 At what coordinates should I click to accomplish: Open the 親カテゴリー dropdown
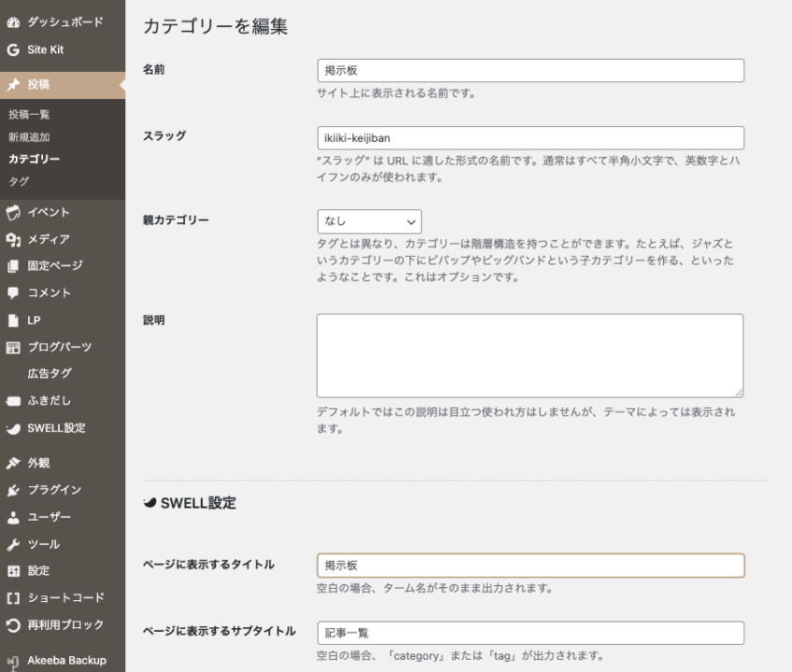(370, 221)
